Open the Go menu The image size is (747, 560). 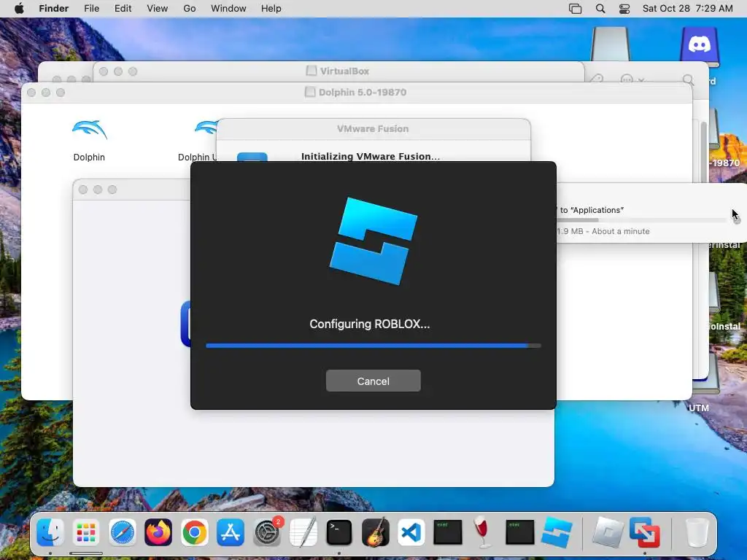tap(190, 9)
